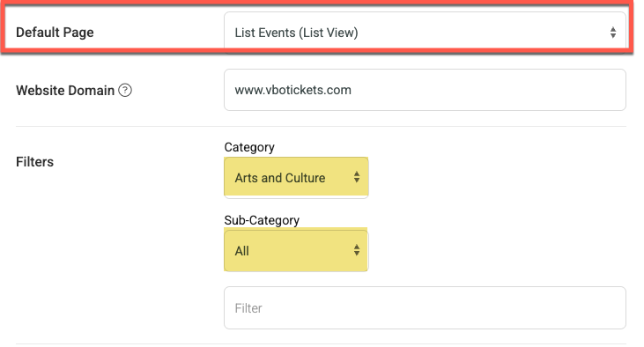Click the Website Domain label text
This screenshot has width=644, height=347.
click(x=65, y=91)
